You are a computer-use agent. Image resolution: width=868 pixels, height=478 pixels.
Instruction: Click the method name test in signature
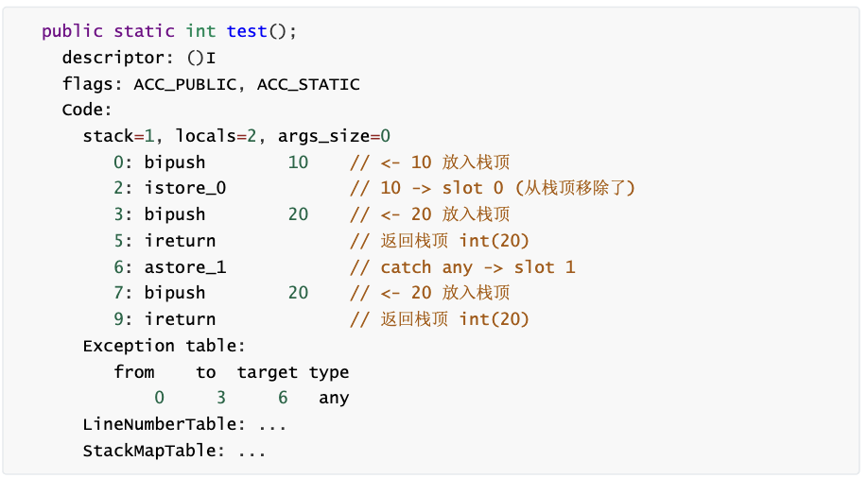[x=247, y=31]
